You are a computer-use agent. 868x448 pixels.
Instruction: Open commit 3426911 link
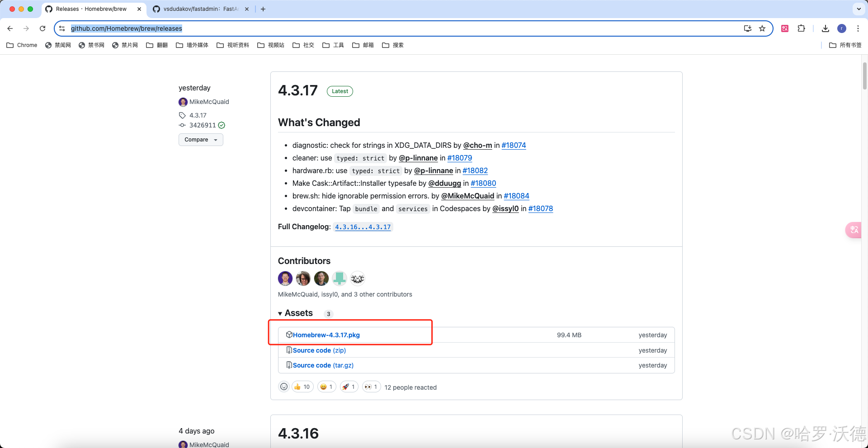coord(202,125)
